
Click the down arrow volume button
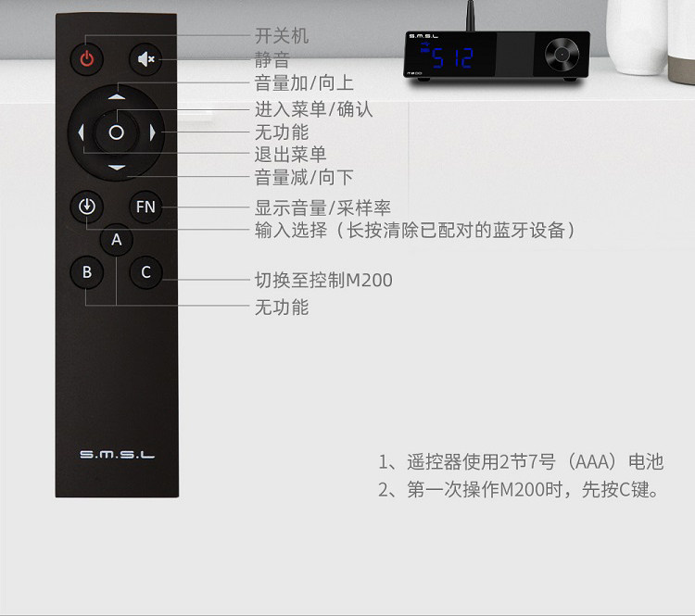(x=117, y=168)
